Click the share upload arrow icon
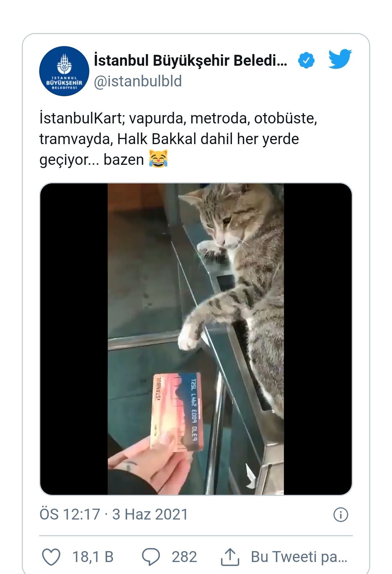Viewport: 392px width, 574px height. tap(230, 557)
